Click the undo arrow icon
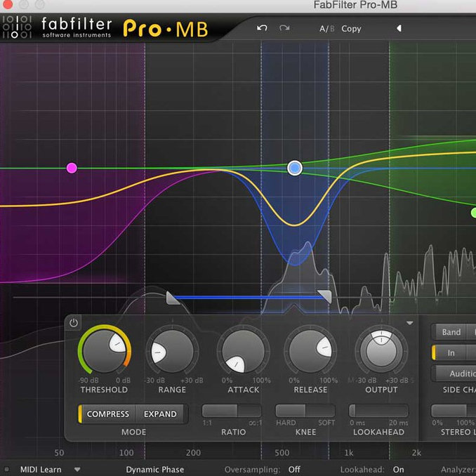 coord(262,28)
